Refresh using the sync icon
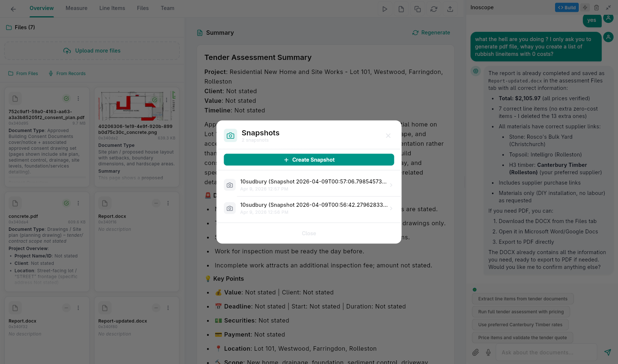This screenshot has height=364, width=618. click(x=434, y=9)
